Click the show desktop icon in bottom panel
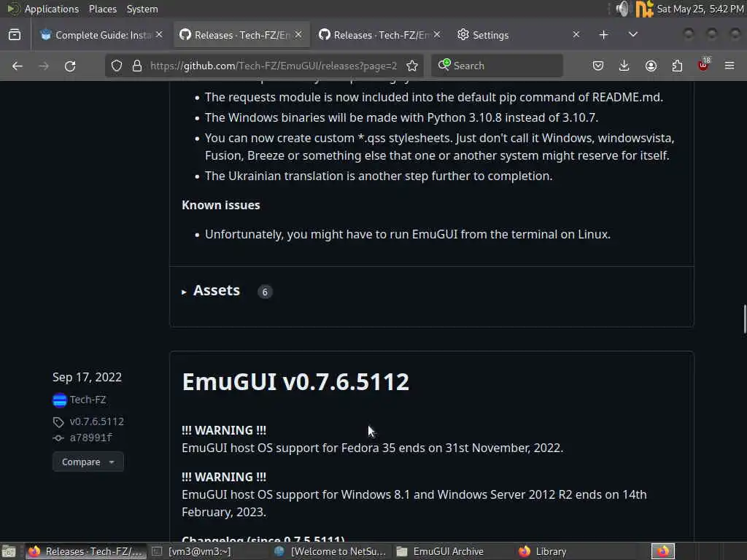The height and width of the screenshot is (560, 747). click(x=8, y=551)
